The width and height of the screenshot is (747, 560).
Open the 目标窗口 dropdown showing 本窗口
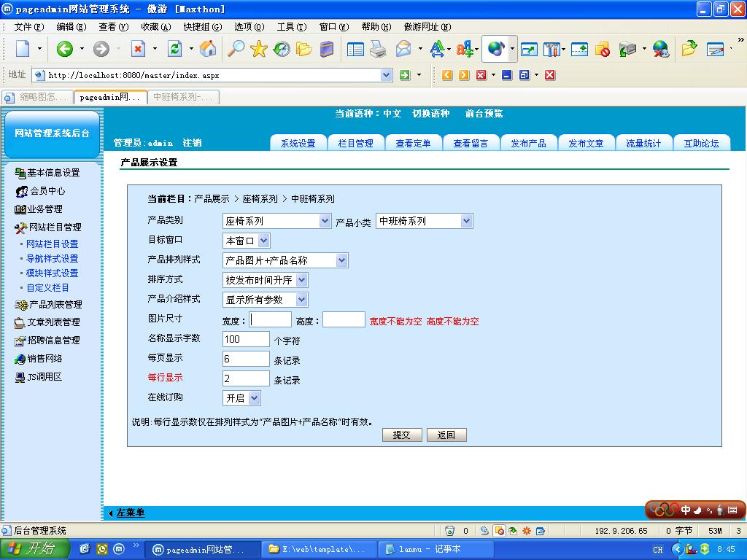pyautogui.click(x=247, y=241)
